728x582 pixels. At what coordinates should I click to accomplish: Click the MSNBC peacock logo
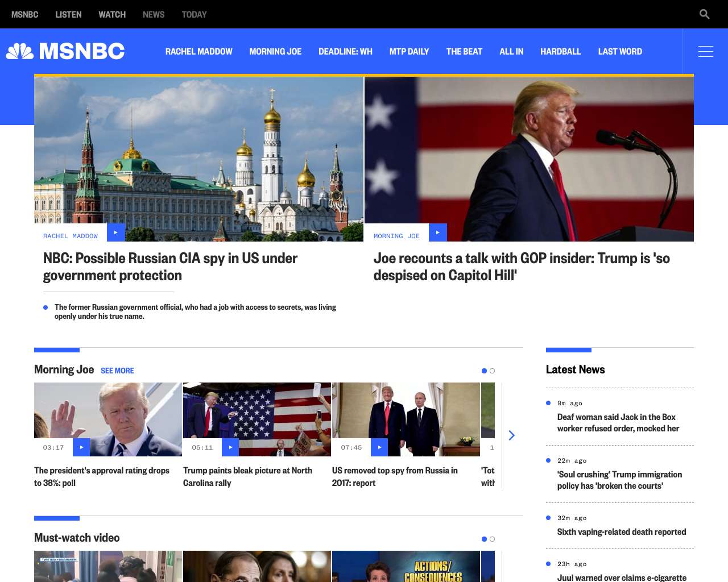pyautogui.click(x=65, y=51)
